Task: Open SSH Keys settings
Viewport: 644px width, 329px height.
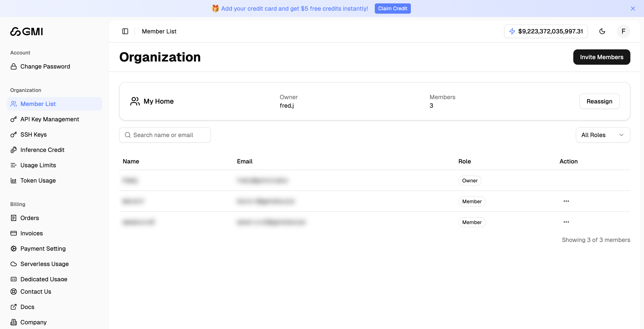Action: click(33, 134)
